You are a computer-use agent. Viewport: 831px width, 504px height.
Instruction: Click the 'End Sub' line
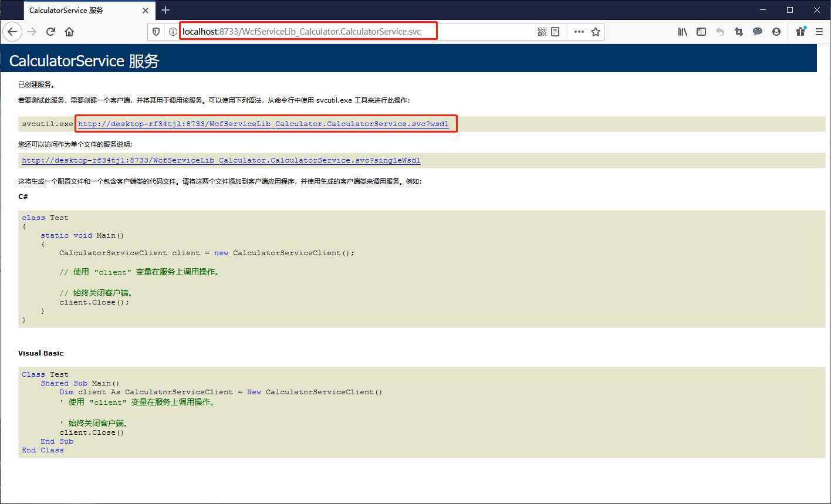coord(57,441)
